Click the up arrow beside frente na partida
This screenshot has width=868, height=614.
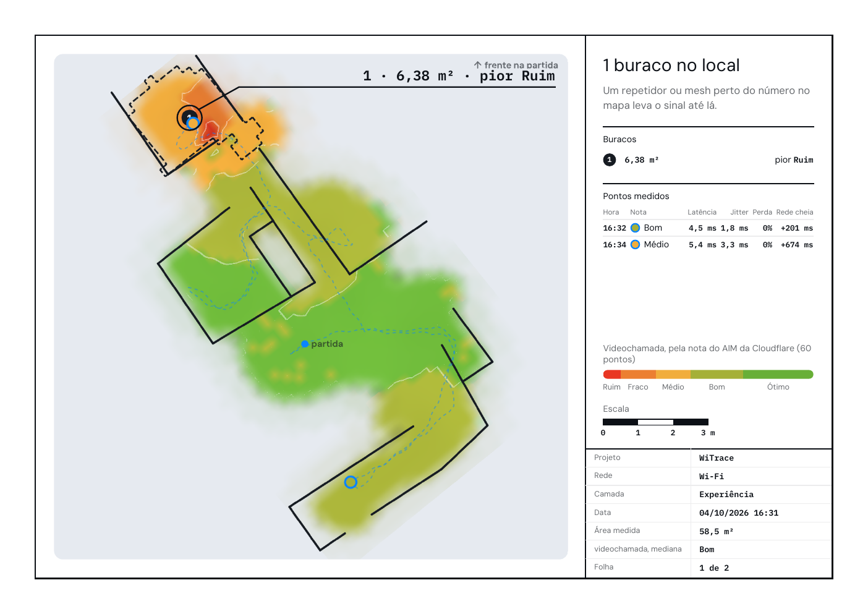pyautogui.click(x=478, y=65)
